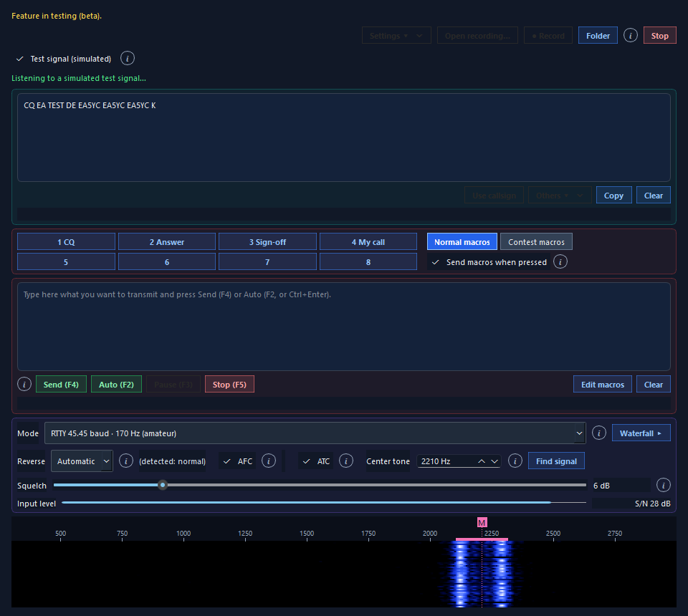688x616 pixels.
Task: Click info icon next to ATC checkbox
Action: pyautogui.click(x=346, y=461)
